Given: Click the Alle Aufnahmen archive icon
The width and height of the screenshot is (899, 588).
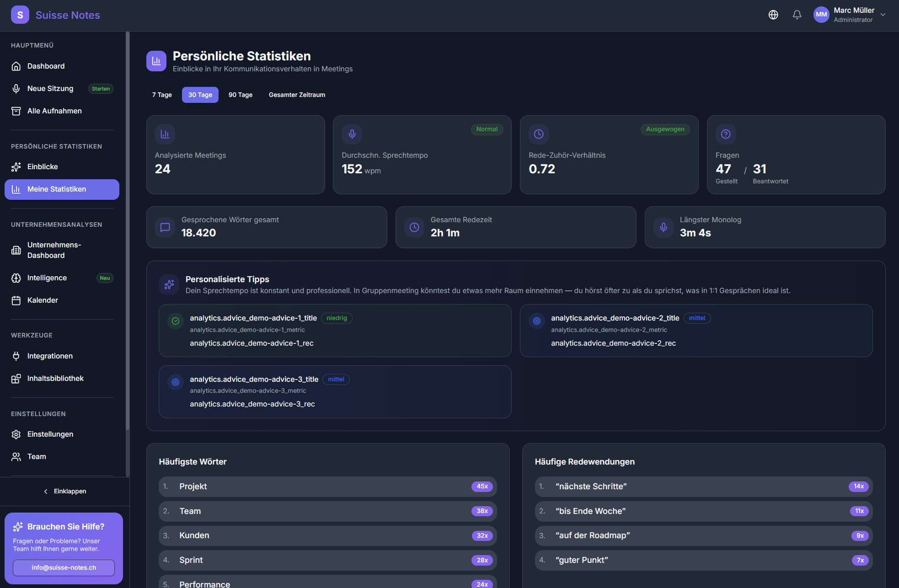Looking at the screenshot, I should (16, 111).
